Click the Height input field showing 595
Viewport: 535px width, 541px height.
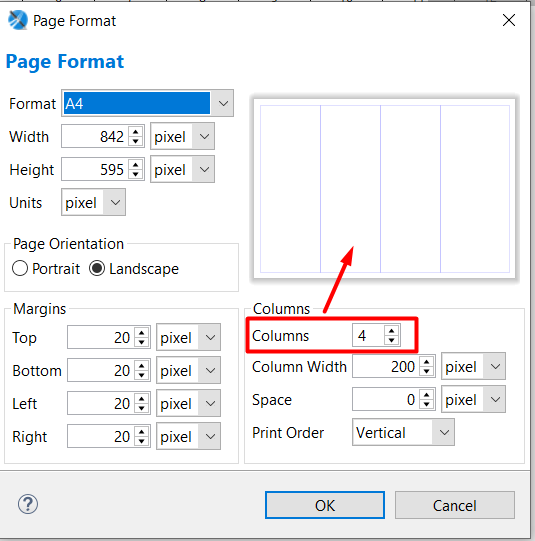95,169
